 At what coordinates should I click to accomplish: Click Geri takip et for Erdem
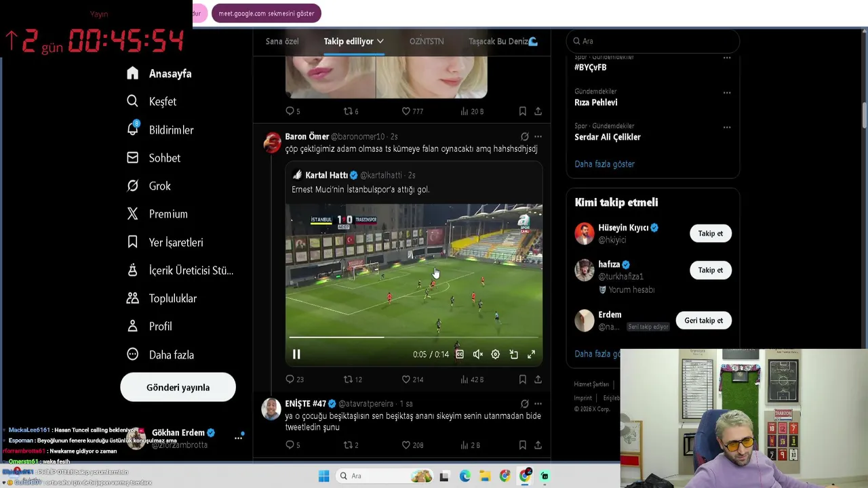coord(703,321)
